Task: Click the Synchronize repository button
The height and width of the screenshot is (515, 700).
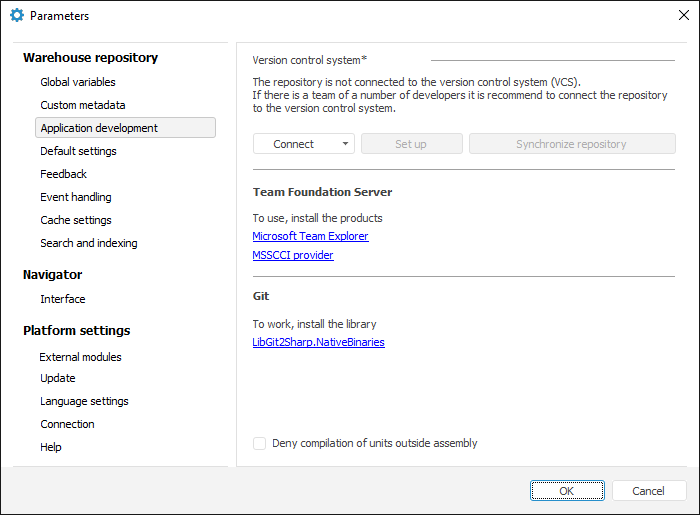Action: pos(571,144)
